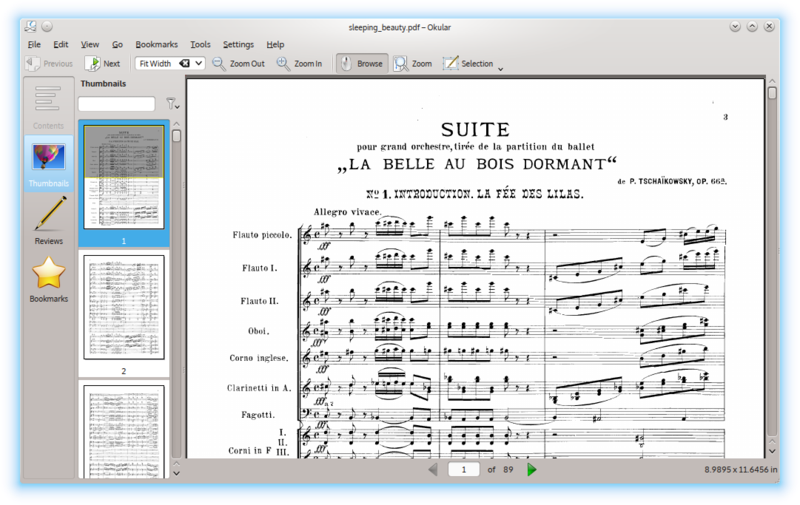Activate the Zoom magnifier tool
This screenshot has width=800, height=505.
pos(413,64)
